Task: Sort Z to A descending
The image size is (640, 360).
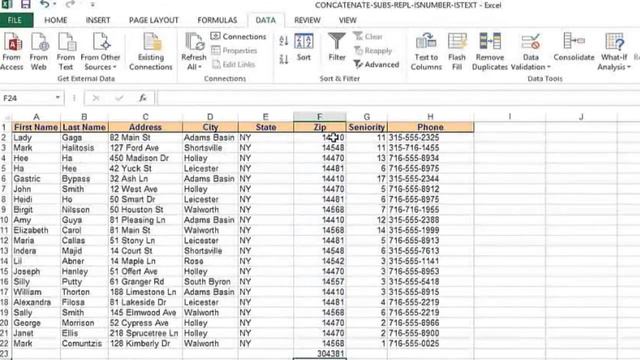Action: [x=284, y=59]
